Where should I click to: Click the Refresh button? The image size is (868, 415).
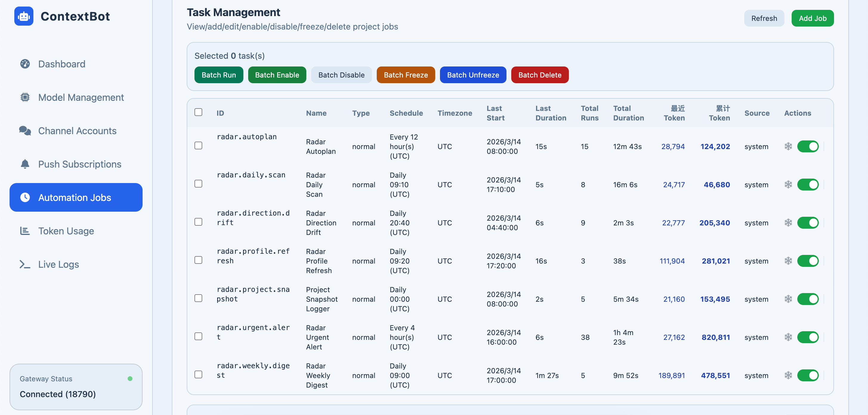click(764, 18)
